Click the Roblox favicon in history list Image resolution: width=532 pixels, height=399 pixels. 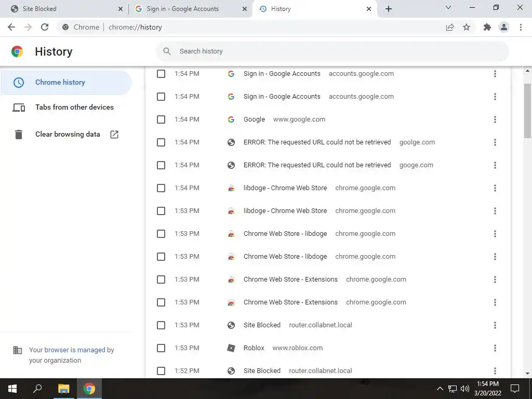pos(231,348)
